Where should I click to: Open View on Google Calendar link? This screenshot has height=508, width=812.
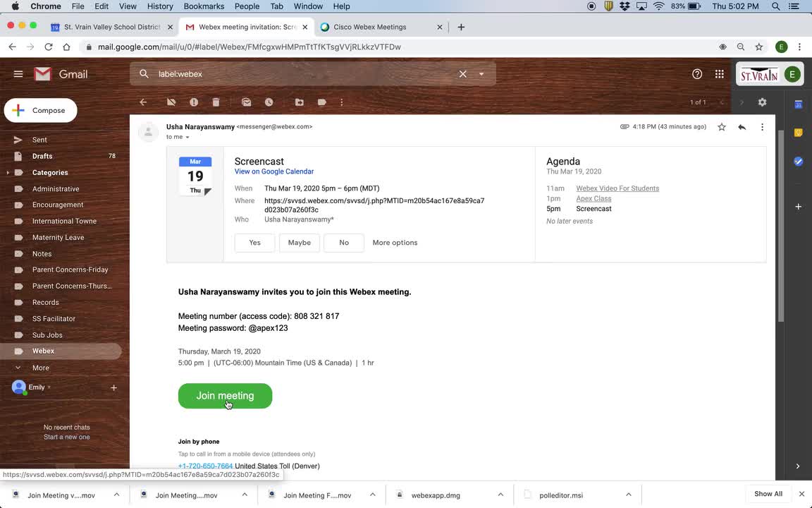tap(273, 171)
